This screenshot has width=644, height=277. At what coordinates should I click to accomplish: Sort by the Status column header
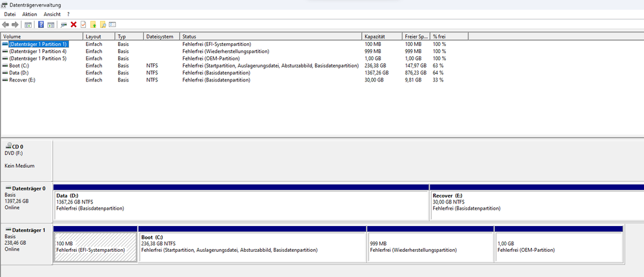[271, 37]
